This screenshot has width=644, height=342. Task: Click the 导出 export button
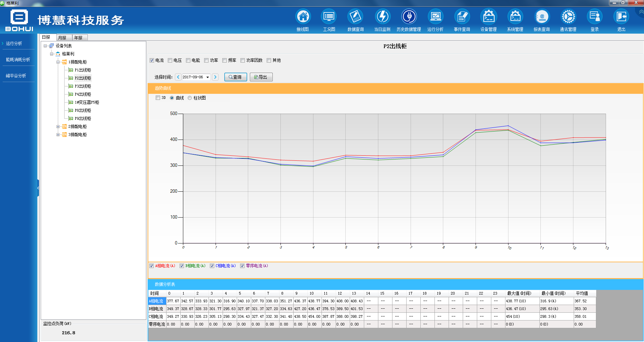pyautogui.click(x=261, y=77)
